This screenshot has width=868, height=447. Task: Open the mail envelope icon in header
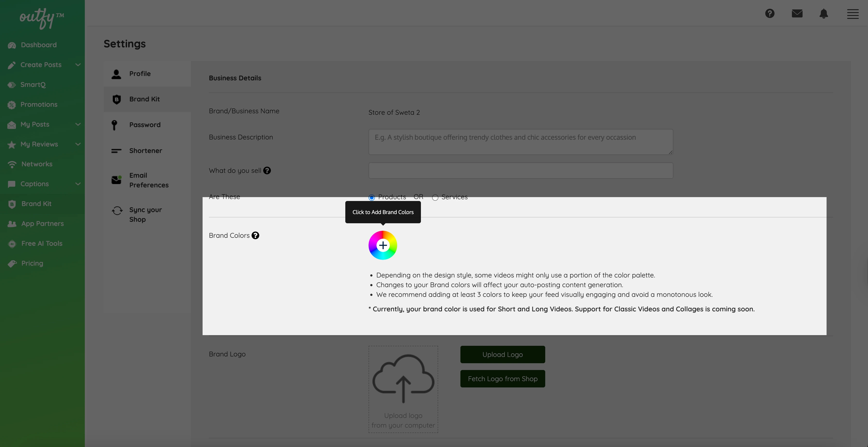point(797,14)
